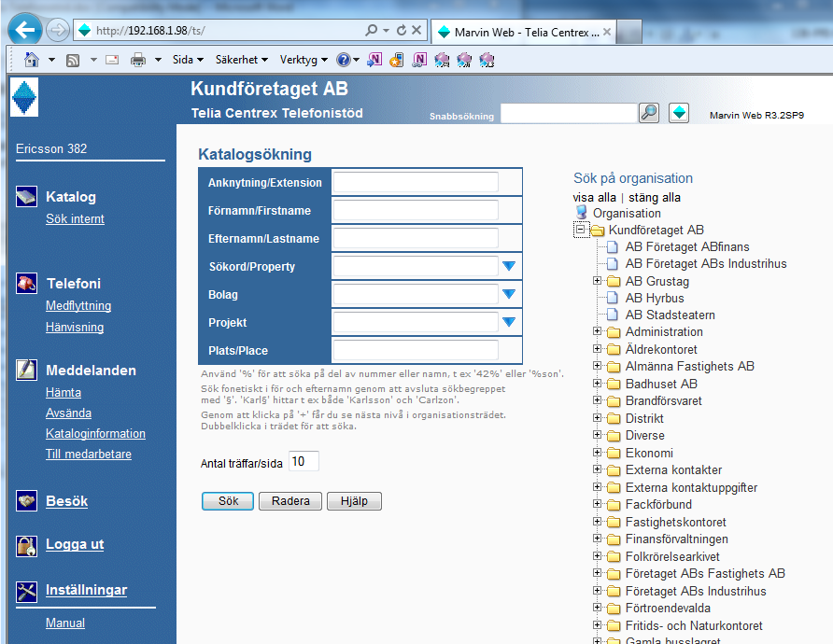Click the diamond icon beside quick search
Viewport: 833px width, 644px height.
[x=679, y=113]
